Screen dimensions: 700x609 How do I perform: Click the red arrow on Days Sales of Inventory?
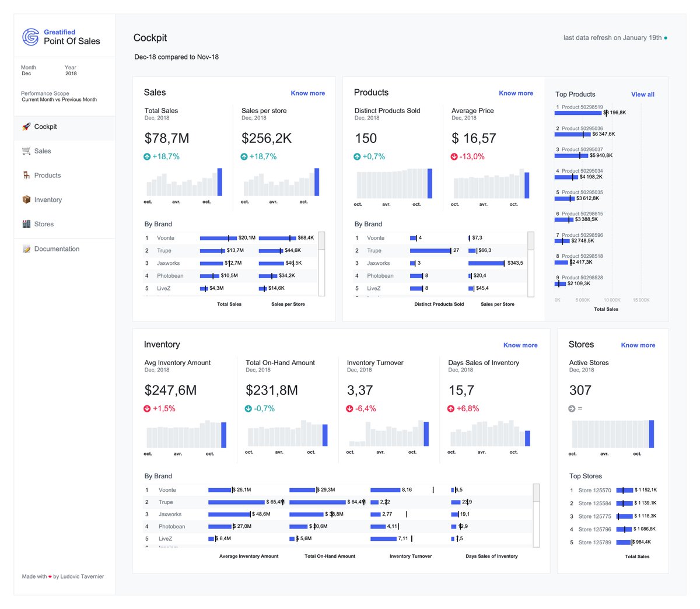tap(452, 408)
